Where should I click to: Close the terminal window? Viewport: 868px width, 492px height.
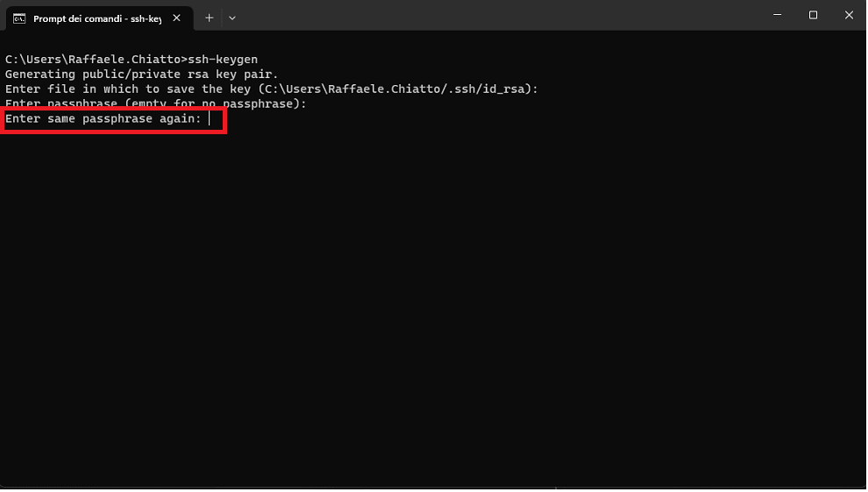849,15
